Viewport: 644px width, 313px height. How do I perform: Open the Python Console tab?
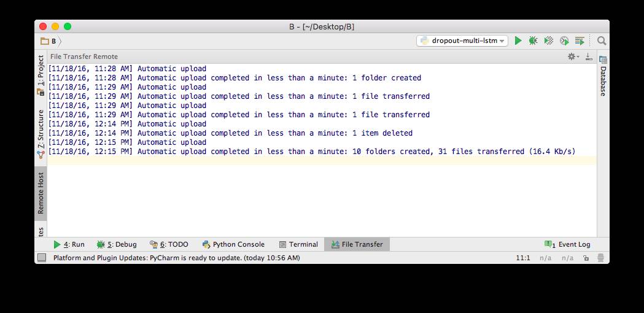click(233, 244)
